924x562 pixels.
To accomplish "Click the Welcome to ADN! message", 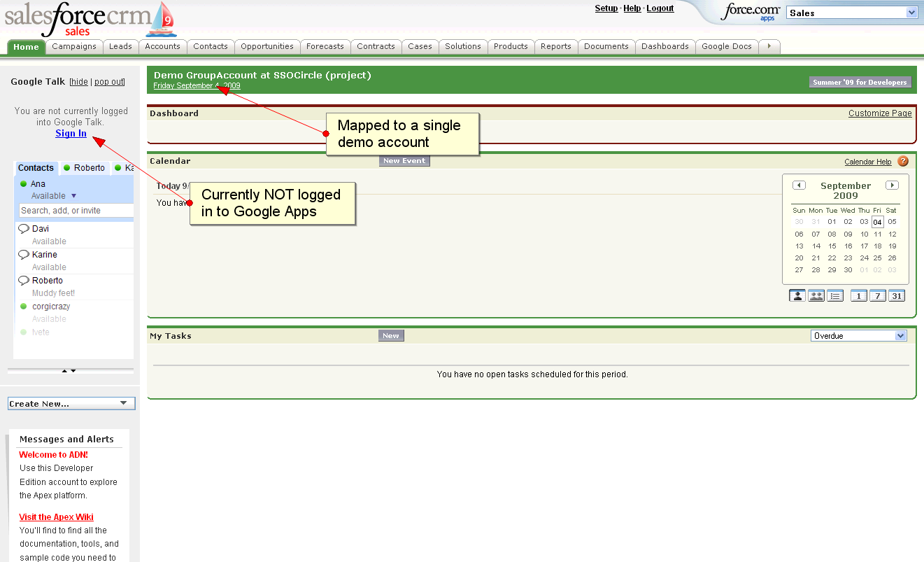I will 53,455.
